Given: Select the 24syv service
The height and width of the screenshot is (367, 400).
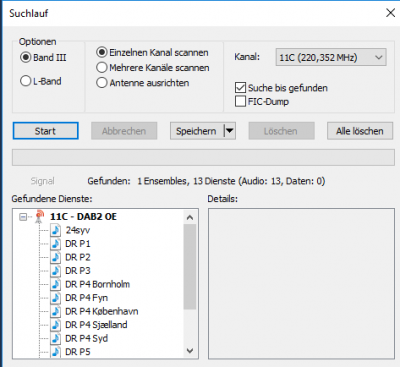Looking at the screenshot, I should tap(78, 230).
